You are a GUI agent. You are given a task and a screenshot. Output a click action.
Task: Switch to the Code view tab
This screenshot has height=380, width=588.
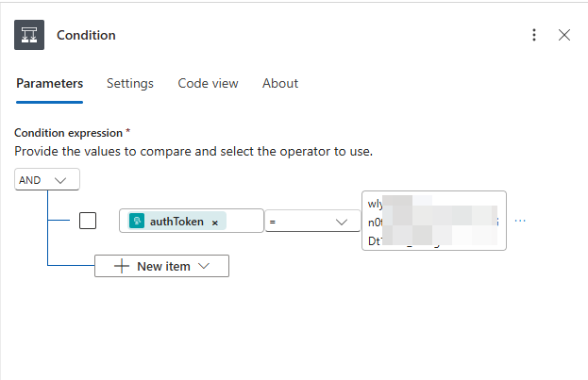click(208, 83)
